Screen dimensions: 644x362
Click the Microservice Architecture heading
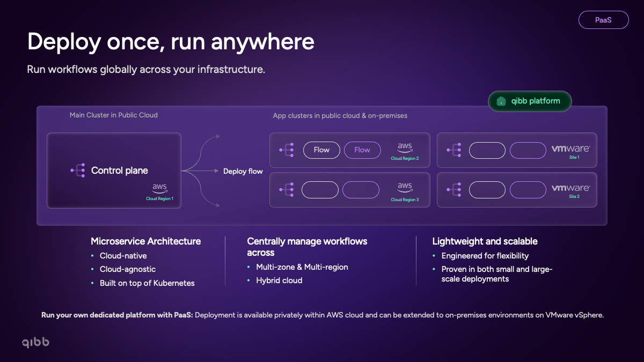pyautogui.click(x=146, y=241)
